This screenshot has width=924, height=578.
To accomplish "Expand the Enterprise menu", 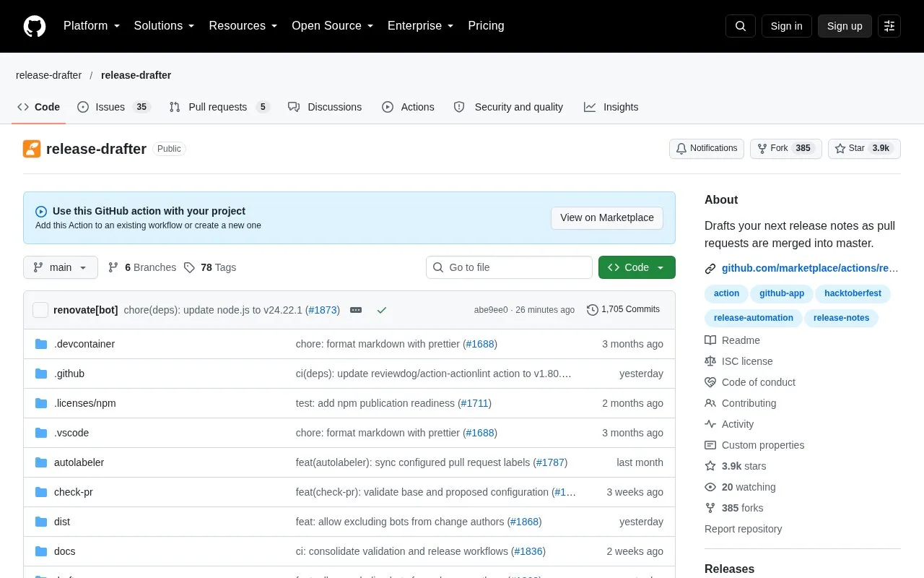I will pyautogui.click(x=421, y=26).
